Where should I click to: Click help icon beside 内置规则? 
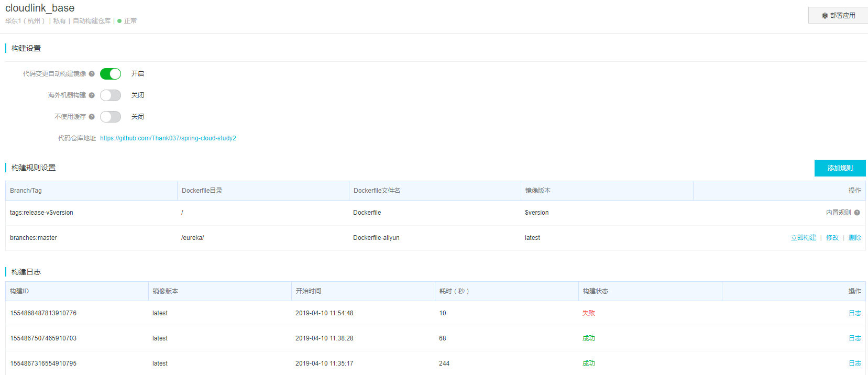coord(857,213)
